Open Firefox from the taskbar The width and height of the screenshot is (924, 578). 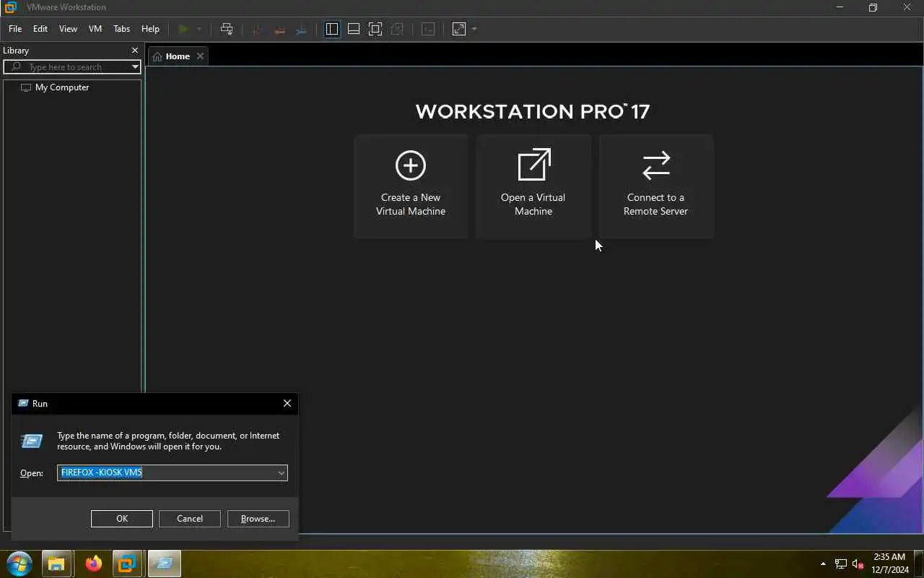(94, 564)
